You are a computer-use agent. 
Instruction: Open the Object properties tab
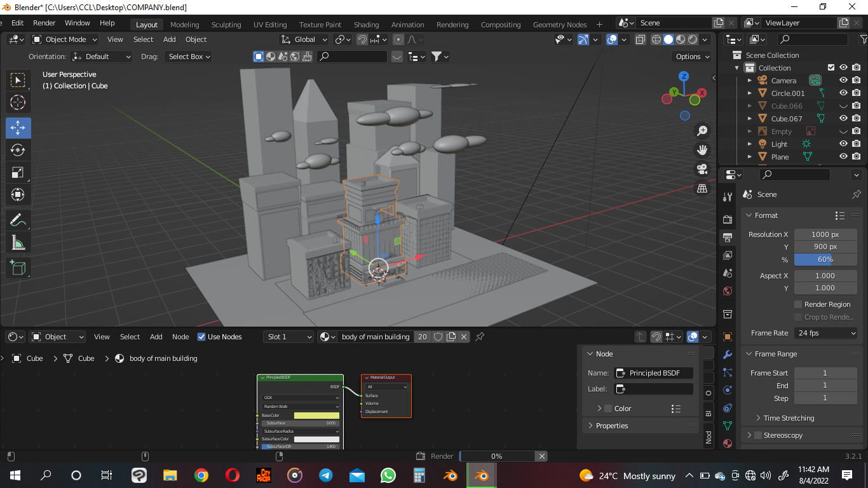728,337
